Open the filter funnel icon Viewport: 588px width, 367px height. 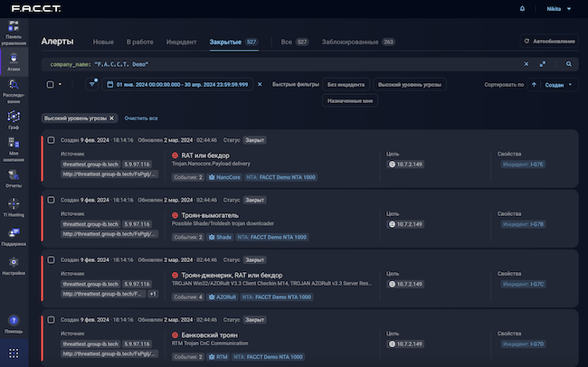point(92,84)
